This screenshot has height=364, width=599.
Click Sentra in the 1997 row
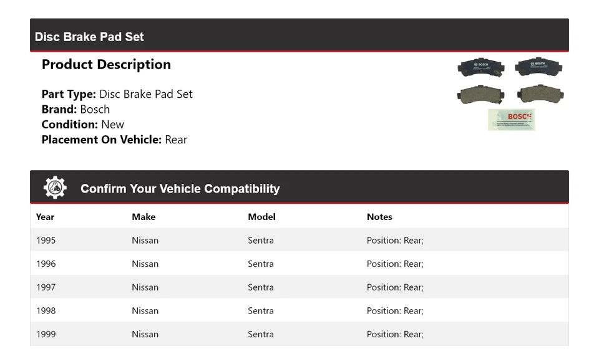point(261,287)
